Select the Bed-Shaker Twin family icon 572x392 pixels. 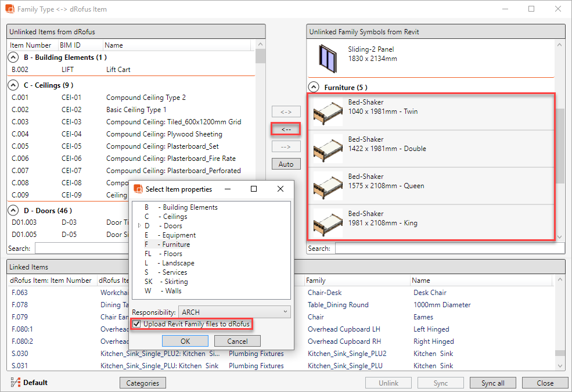328,112
